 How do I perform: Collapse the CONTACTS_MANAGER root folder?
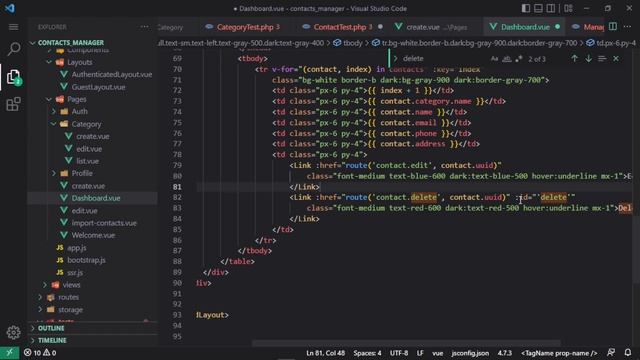click(x=71, y=43)
